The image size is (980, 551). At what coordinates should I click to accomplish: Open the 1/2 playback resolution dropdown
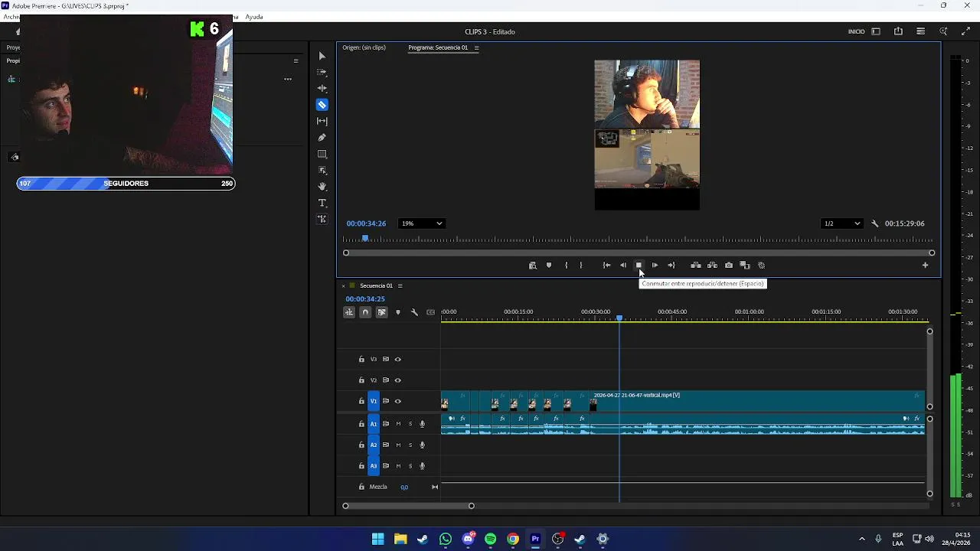[x=841, y=223]
